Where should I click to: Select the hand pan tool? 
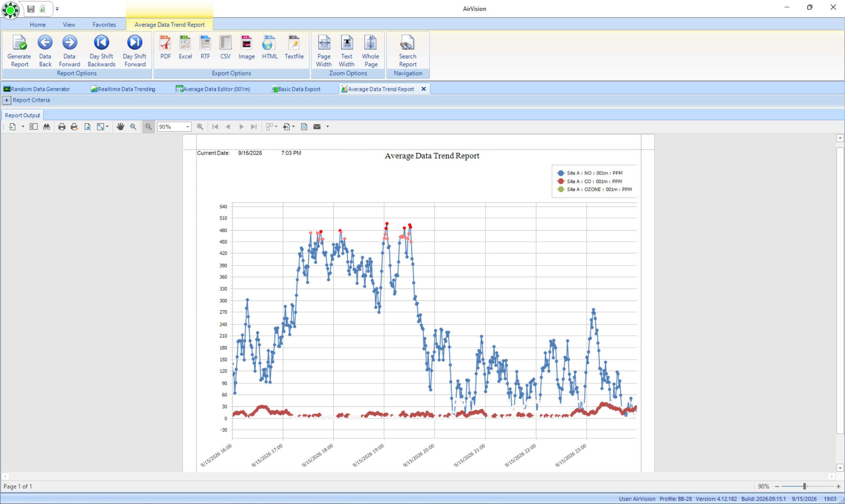(120, 127)
